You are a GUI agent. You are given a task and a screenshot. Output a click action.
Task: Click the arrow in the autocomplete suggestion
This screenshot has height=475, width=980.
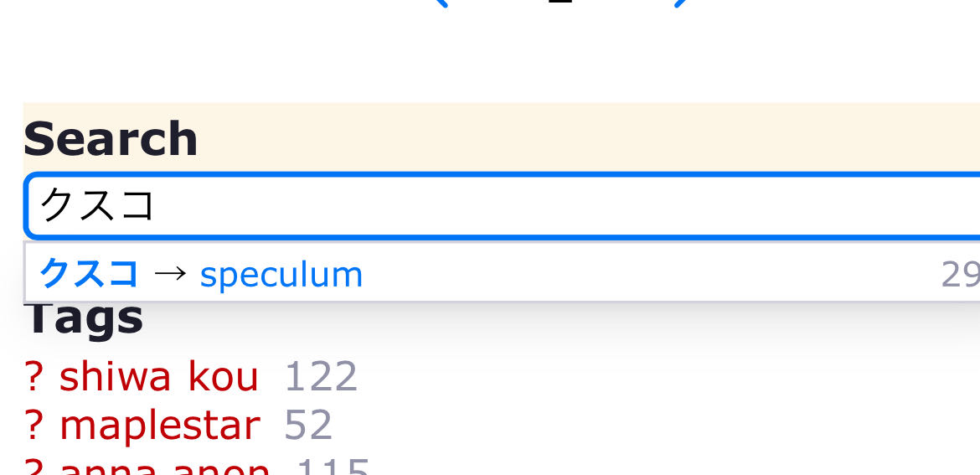coord(170,274)
